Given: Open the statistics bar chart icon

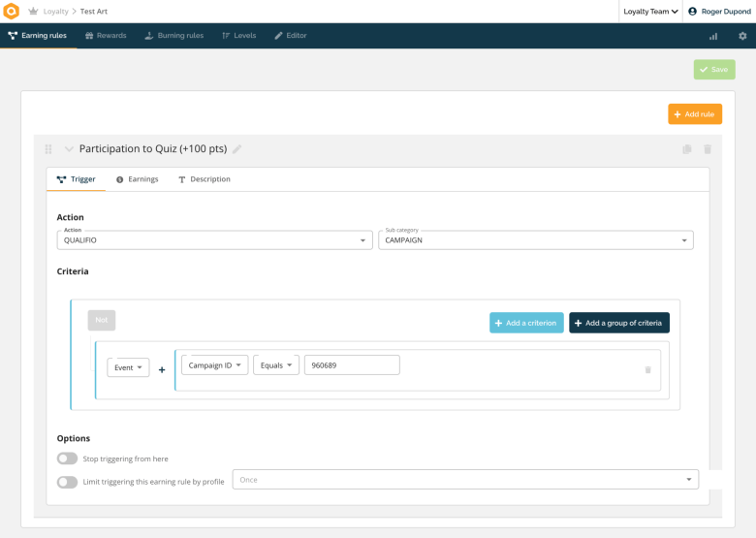Looking at the screenshot, I should coord(713,36).
